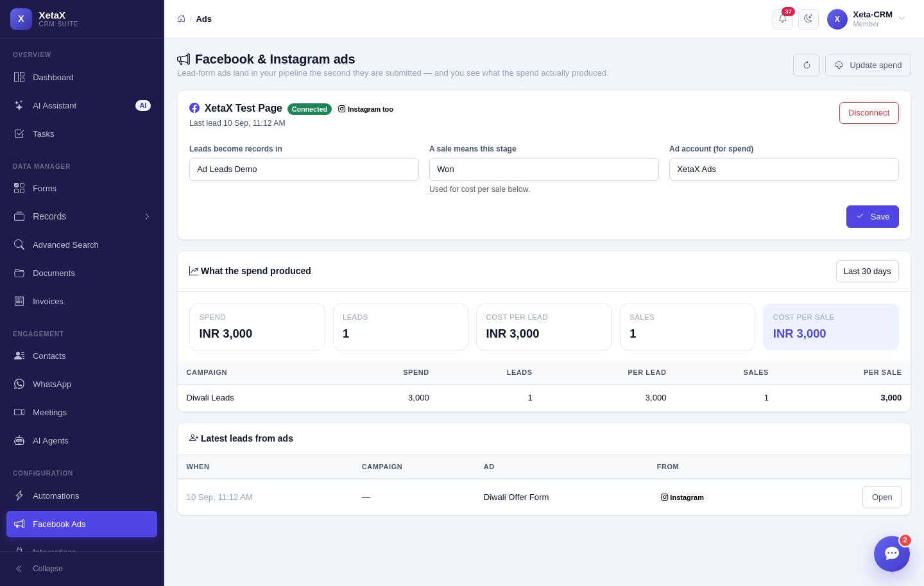The height and width of the screenshot is (586, 924).
Task: Click the megaphone icon in page title
Action: tap(184, 59)
